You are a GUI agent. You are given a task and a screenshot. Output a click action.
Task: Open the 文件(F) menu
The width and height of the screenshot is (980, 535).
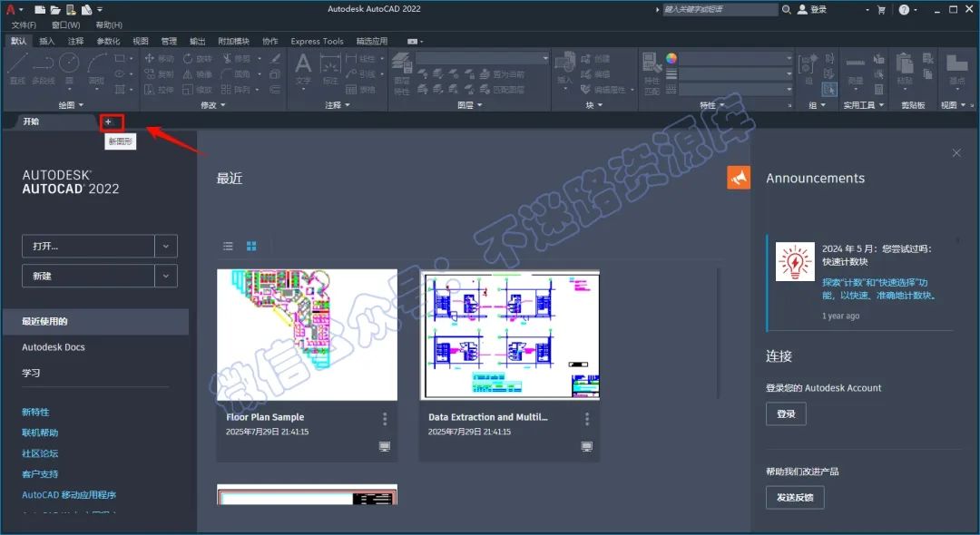(24, 25)
